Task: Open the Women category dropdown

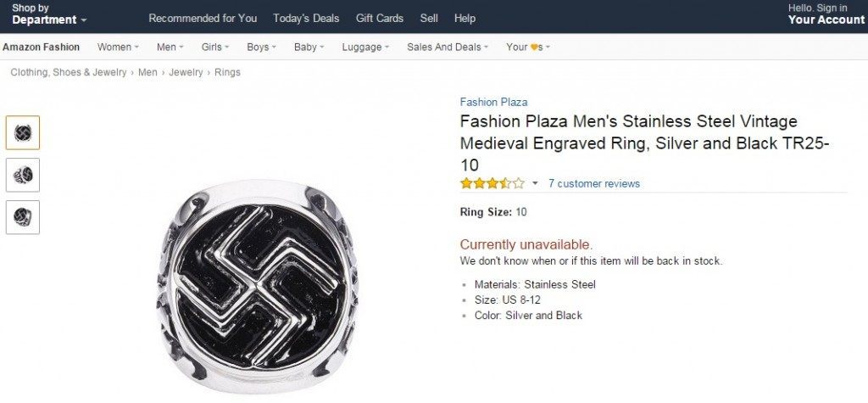Action: click(x=118, y=48)
